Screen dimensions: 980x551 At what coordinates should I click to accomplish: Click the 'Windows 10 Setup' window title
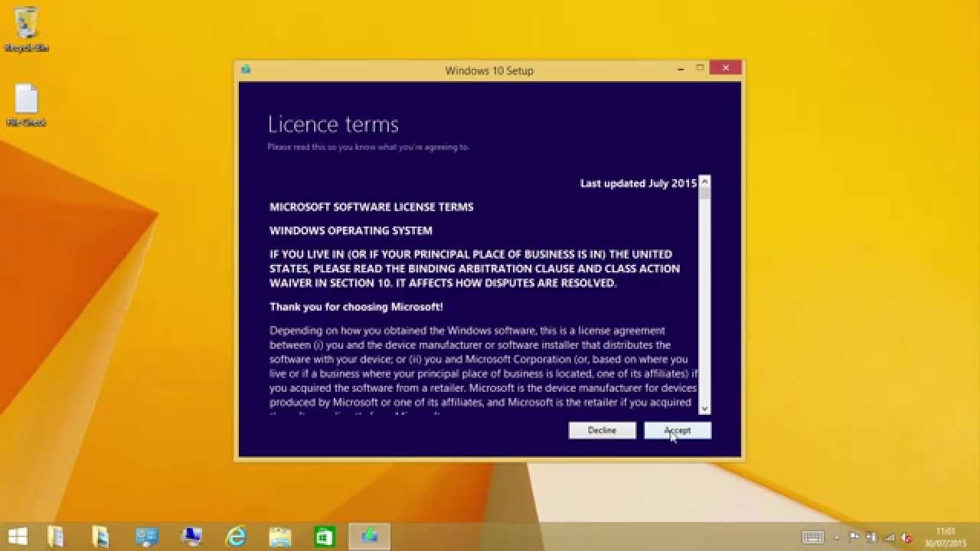coord(489,70)
